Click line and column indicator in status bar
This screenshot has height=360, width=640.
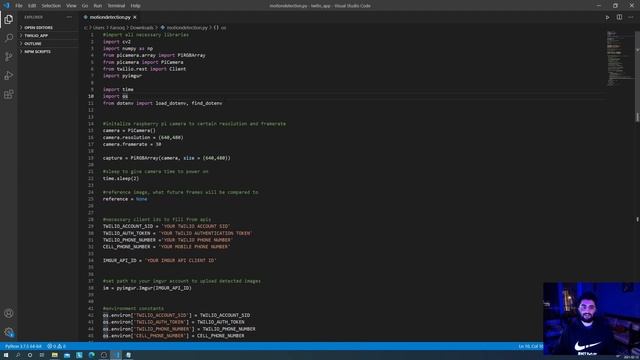click(531, 346)
